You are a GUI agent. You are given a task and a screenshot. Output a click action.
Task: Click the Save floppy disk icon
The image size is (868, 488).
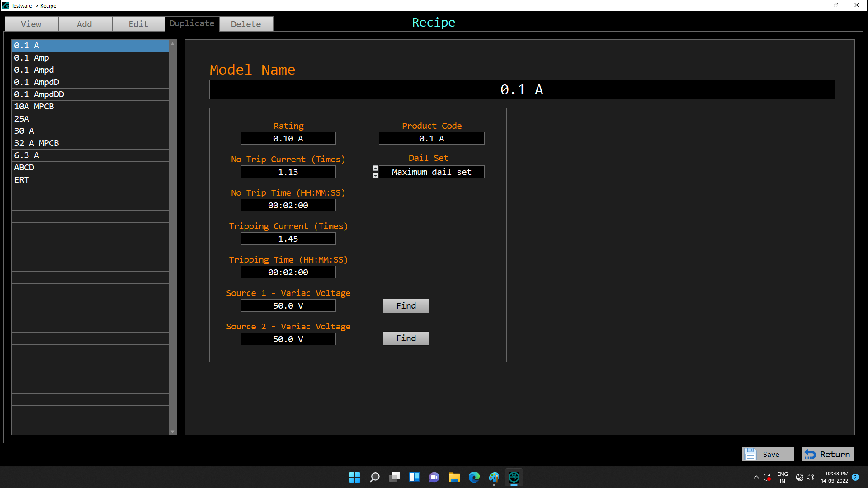pos(750,454)
